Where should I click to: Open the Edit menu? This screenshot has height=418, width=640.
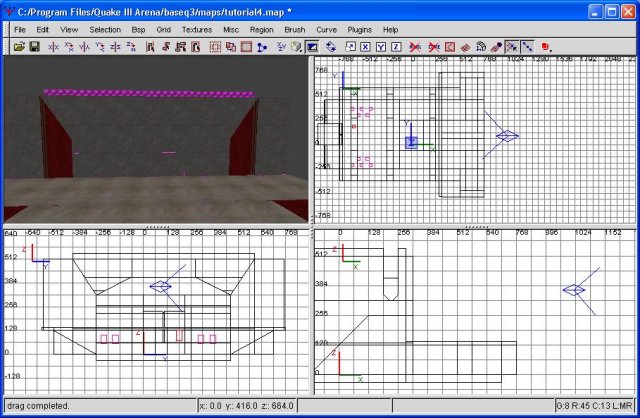[x=42, y=29]
